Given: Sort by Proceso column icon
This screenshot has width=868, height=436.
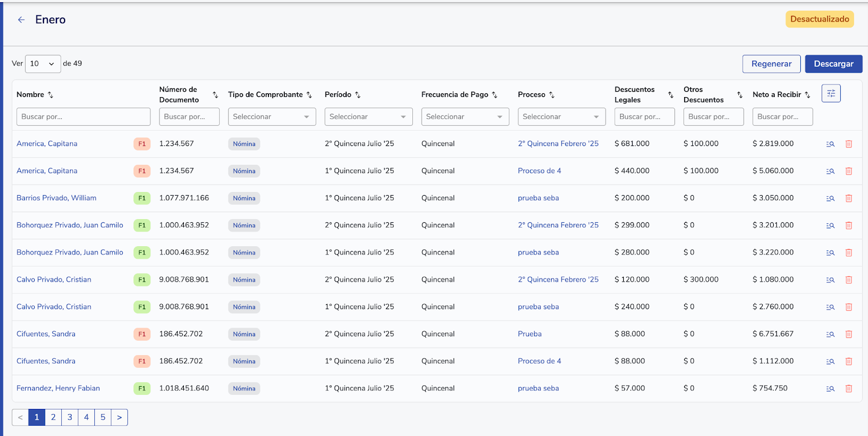Looking at the screenshot, I should [x=552, y=95].
